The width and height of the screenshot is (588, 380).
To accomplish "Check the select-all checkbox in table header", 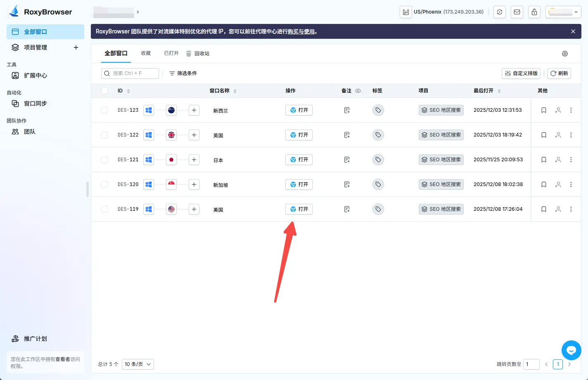I will coord(104,90).
